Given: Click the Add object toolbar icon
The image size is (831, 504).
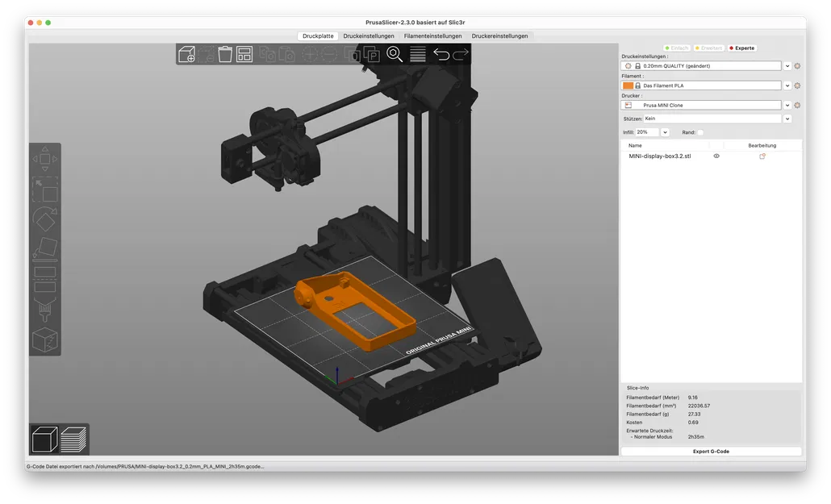Looking at the screenshot, I should click(186, 54).
